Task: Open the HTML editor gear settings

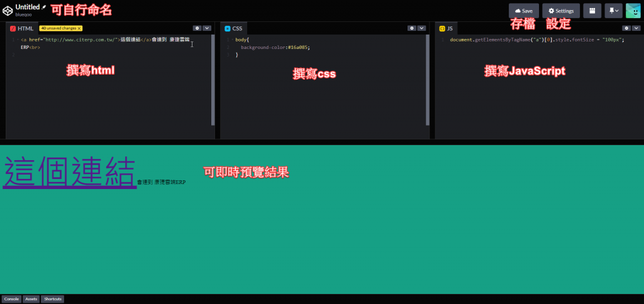Action: 197,28
